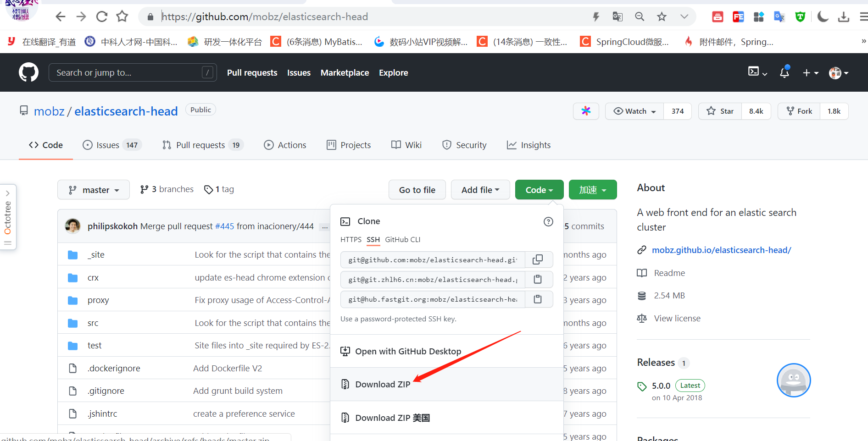Viewport: 868px width, 441px height.
Task: Open the _site folder
Action: [x=96, y=254]
